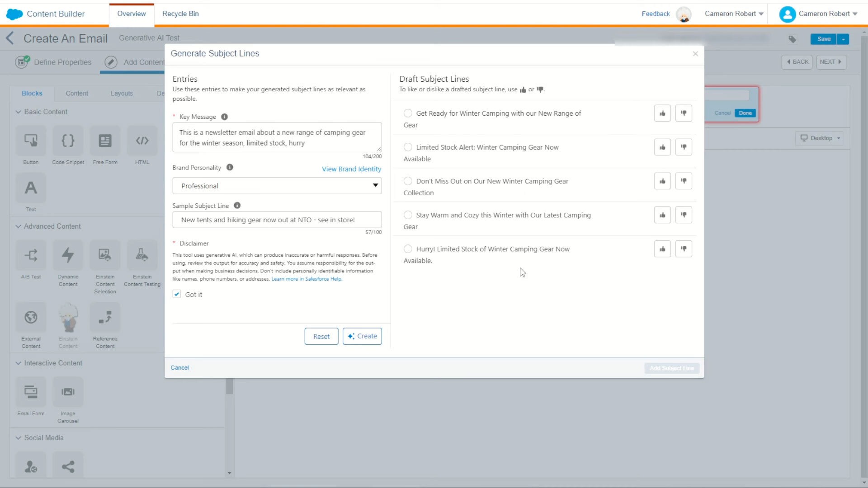The height and width of the screenshot is (488, 868).
Task: Thumbs up the Stay Warm and Cozy subject line
Action: click(x=662, y=215)
